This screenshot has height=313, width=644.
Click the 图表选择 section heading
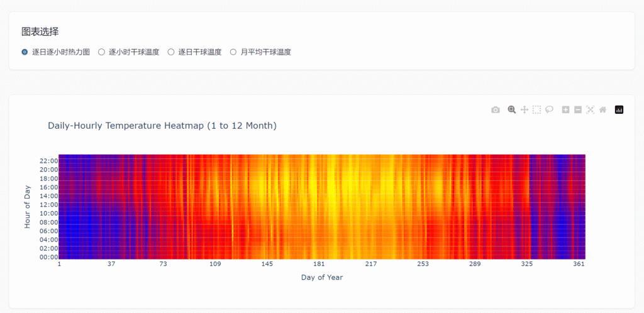click(40, 31)
